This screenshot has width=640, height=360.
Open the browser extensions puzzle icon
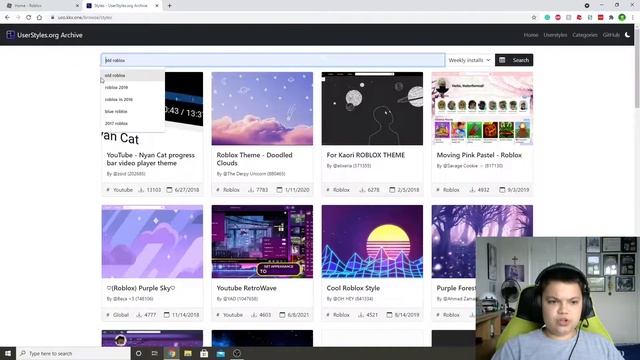(611, 18)
